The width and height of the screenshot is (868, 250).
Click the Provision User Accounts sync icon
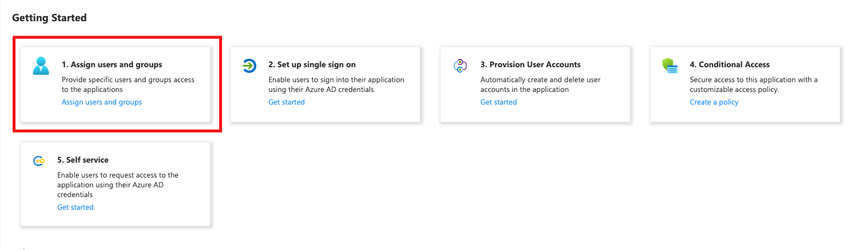(460, 66)
